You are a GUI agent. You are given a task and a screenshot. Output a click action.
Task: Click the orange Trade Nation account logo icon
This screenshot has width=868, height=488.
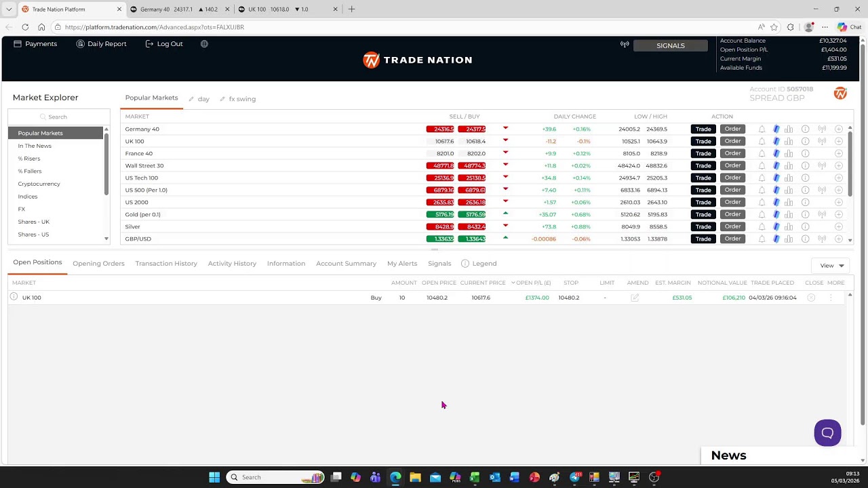pos(840,94)
